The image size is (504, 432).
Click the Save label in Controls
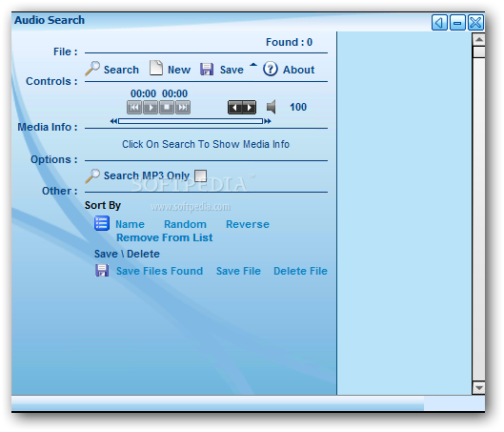point(232,70)
